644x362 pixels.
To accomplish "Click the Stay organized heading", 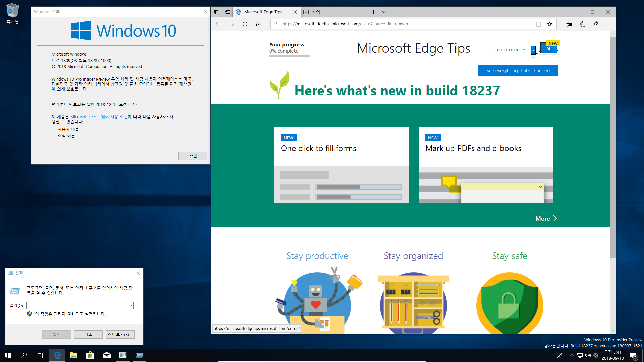I will click(413, 256).
